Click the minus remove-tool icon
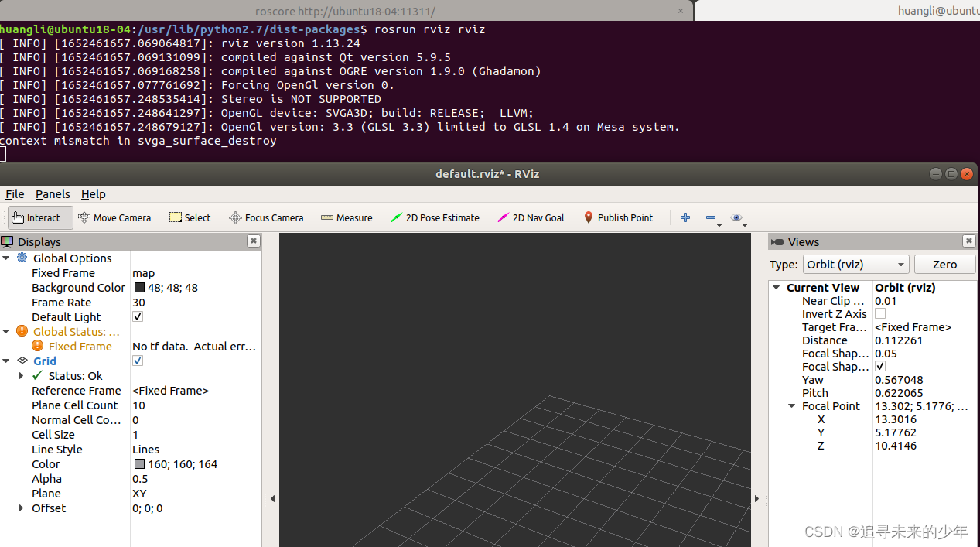Viewport: 980px width, 547px height. coord(712,217)
